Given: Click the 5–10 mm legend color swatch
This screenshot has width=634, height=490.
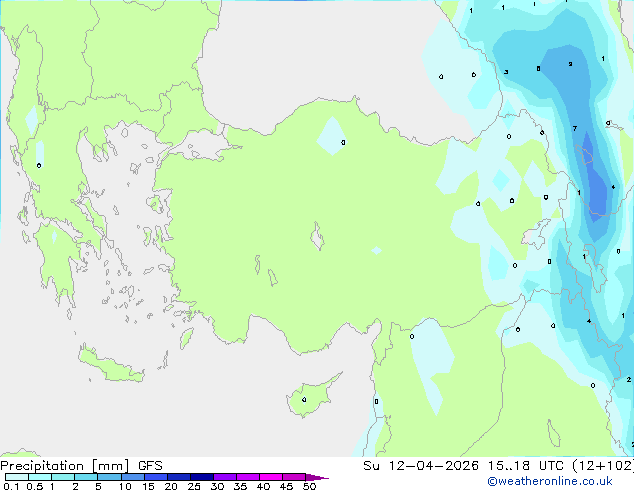Looking at the screenshot, I should point(109,477).
